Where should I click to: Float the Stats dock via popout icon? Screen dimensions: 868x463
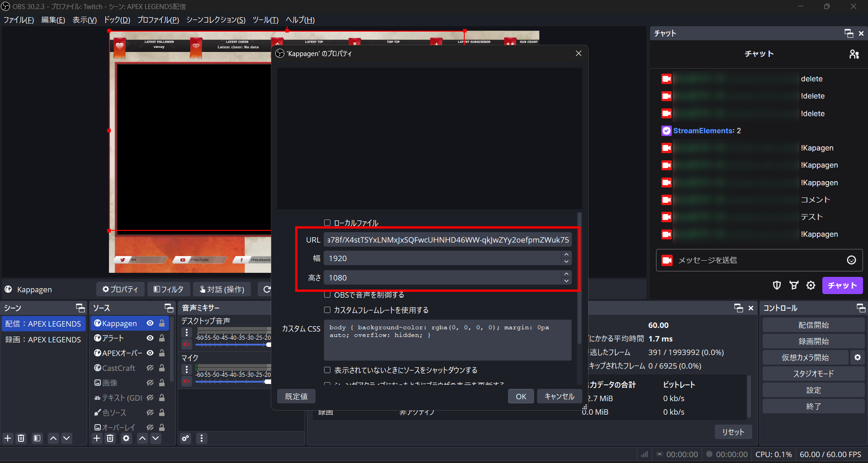[x=739, y=308]
